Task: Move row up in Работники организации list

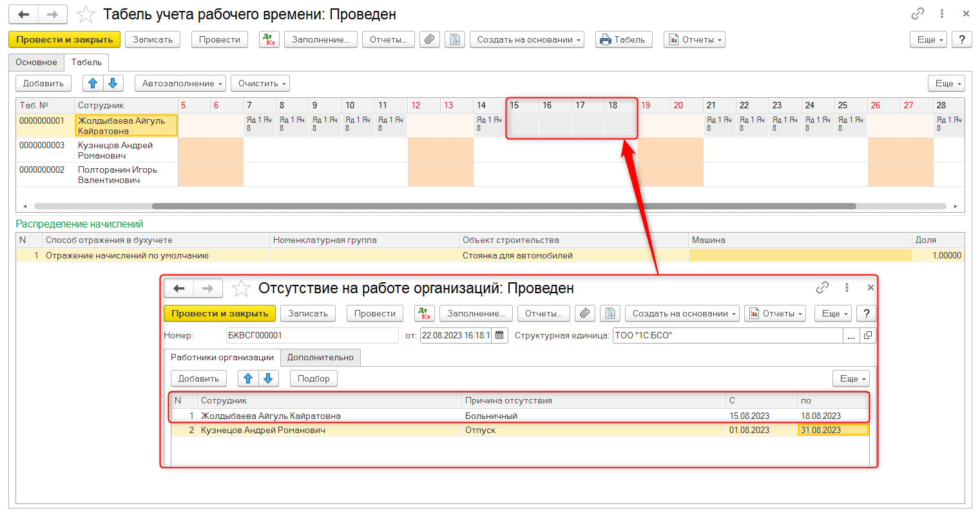Action: (x=248, y=378)
